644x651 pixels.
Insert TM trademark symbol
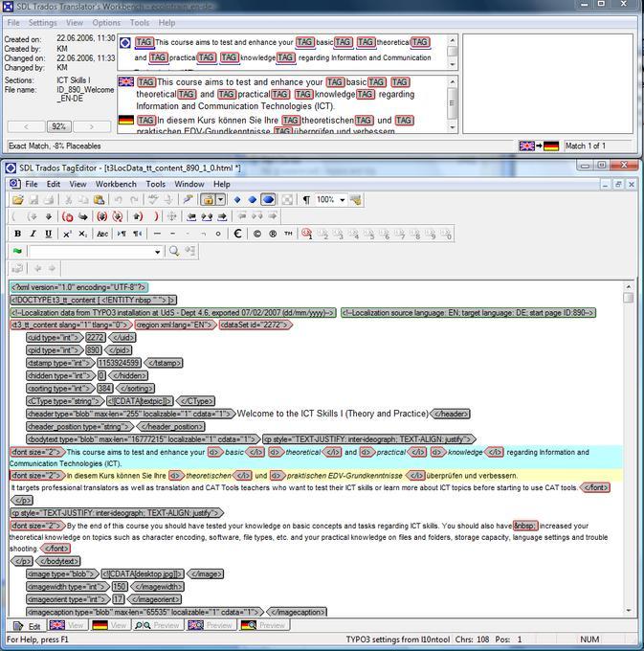[x=288, y=234]
